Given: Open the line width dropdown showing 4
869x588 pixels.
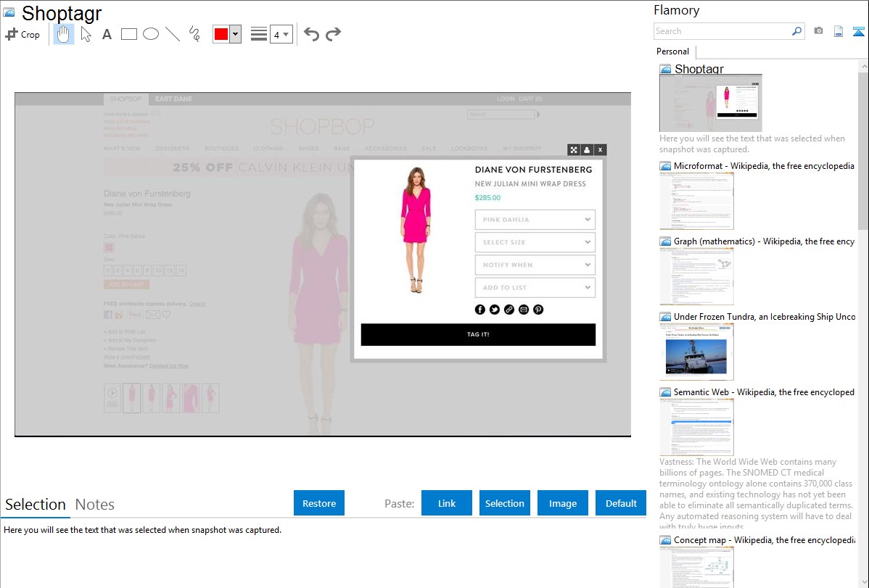Looking at the screenshot, I should tap(281, 35).
